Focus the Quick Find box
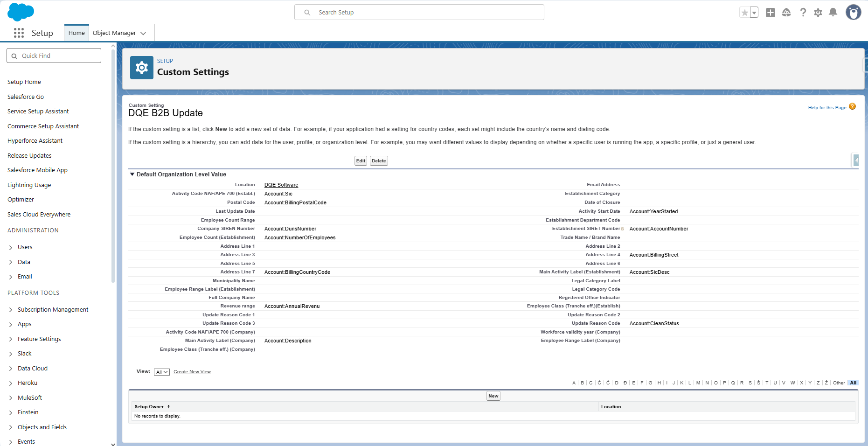Screen dimensions: 868x446 [54, 56]
